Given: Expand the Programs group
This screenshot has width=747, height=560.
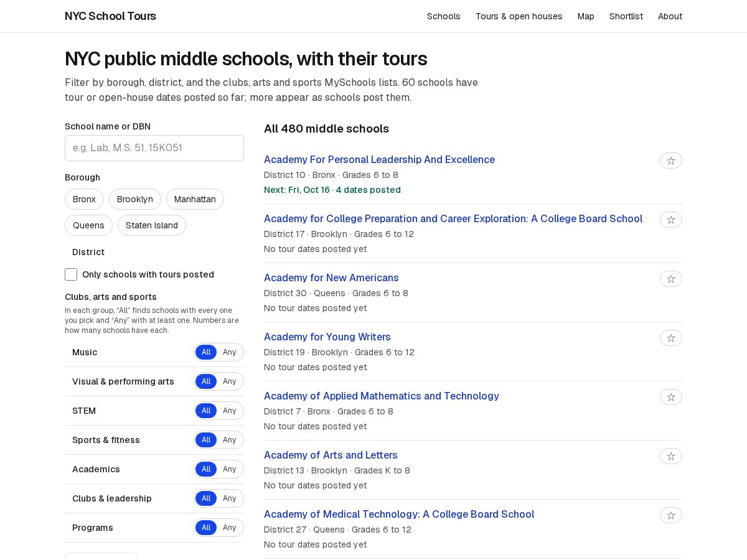Looking at the screenshot, I should click(x=93, y=528).
